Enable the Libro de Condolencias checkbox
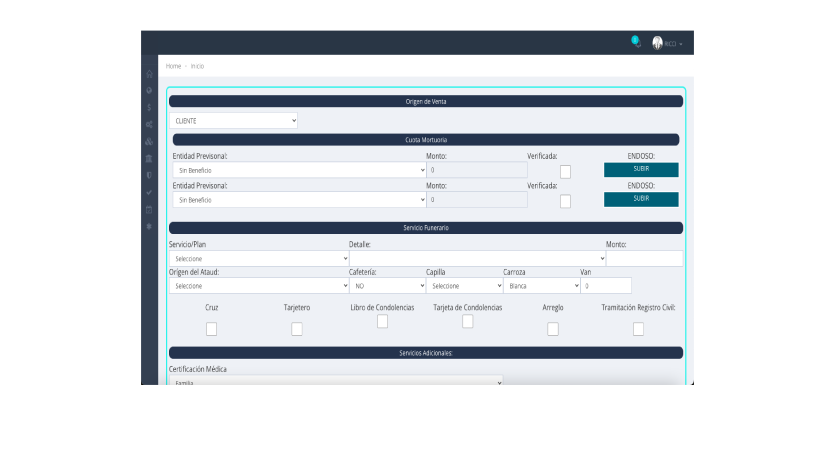Viewport: 839px width, 456px height. pyautogui.click(x=382, y=322)
